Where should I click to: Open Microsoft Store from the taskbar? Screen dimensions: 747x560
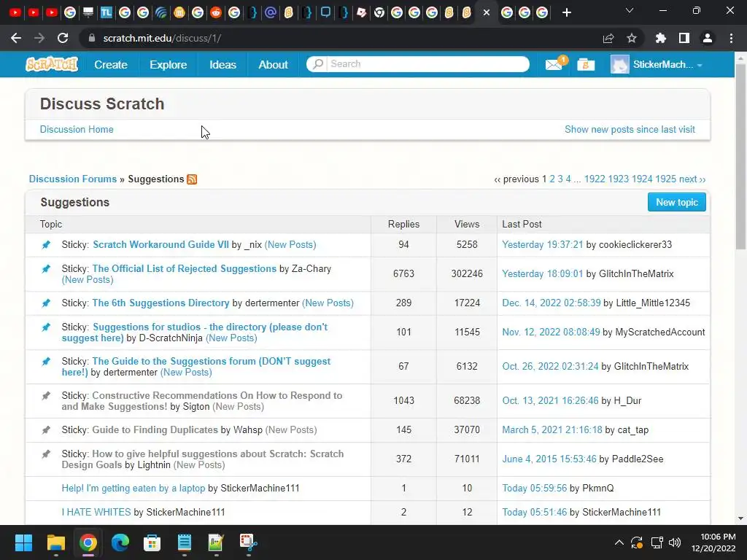[152, 542]
